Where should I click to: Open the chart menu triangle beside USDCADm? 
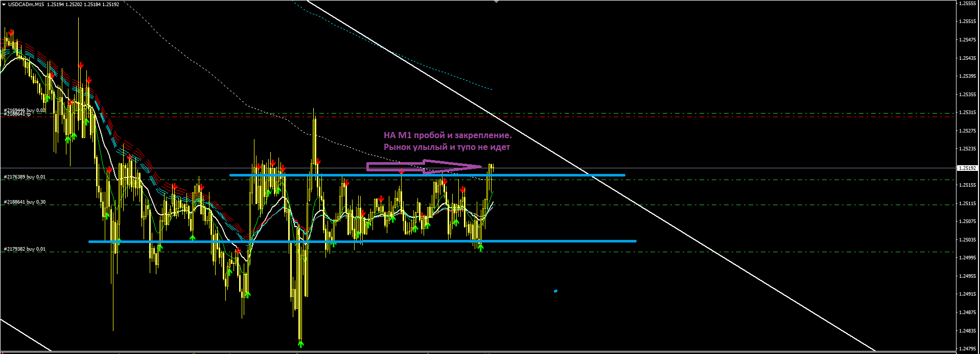(4, 4)
